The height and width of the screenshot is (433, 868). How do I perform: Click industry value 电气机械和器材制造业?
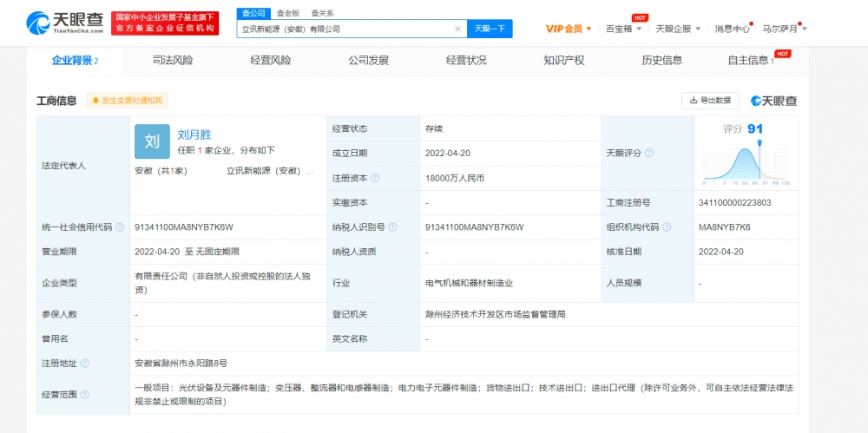click(x=470, y=283)
